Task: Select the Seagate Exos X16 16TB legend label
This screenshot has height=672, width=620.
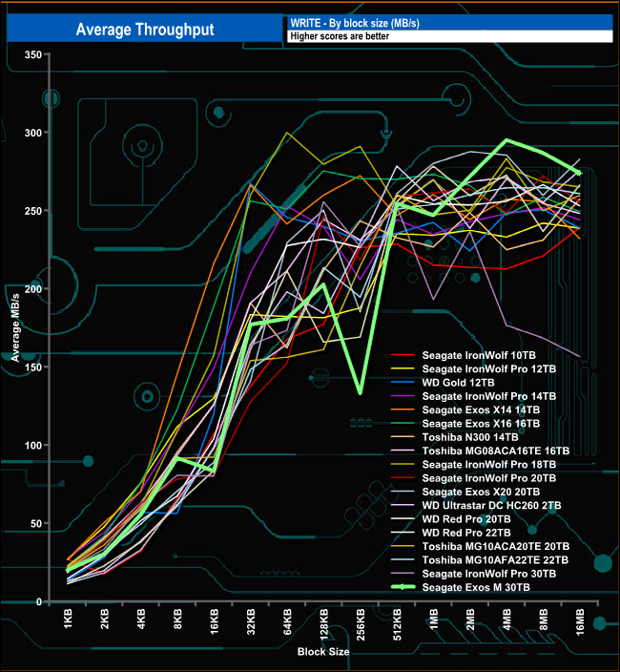Action: [481, 424]
